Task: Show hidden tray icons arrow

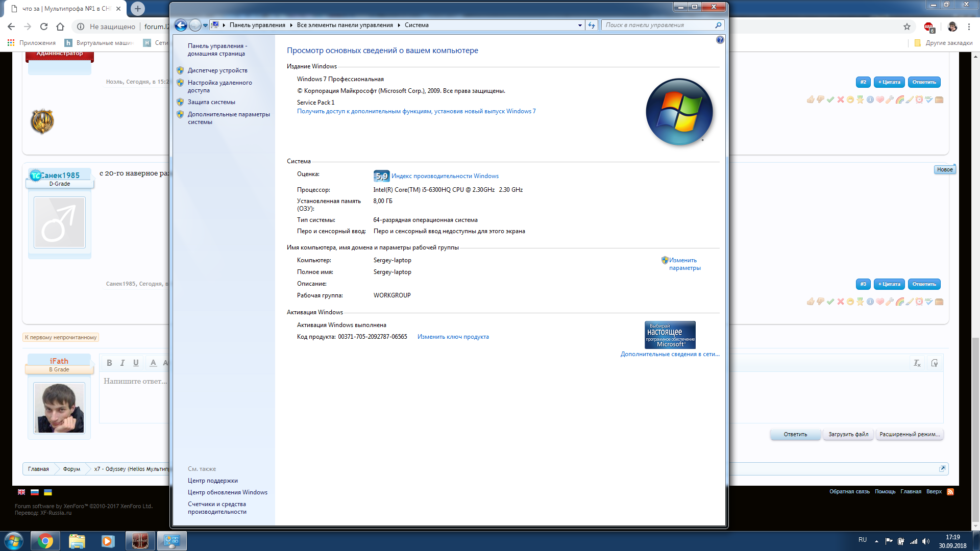Action: click(x=876, y=541)
